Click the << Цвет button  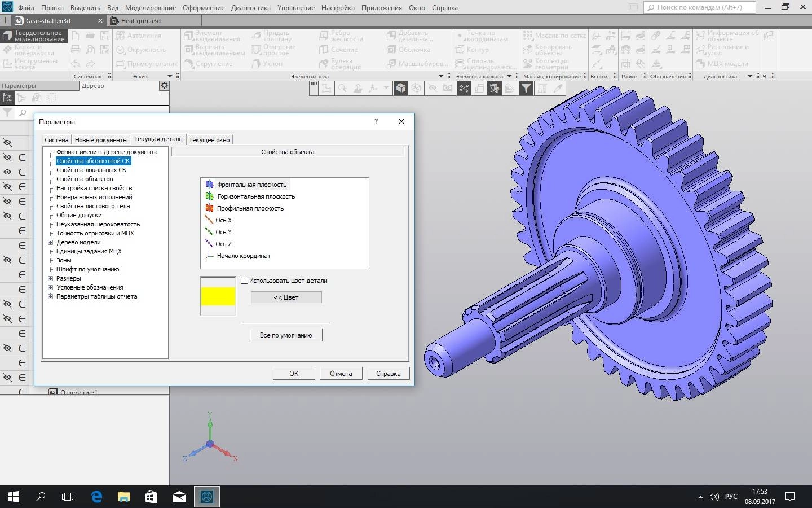coord(286,297)
